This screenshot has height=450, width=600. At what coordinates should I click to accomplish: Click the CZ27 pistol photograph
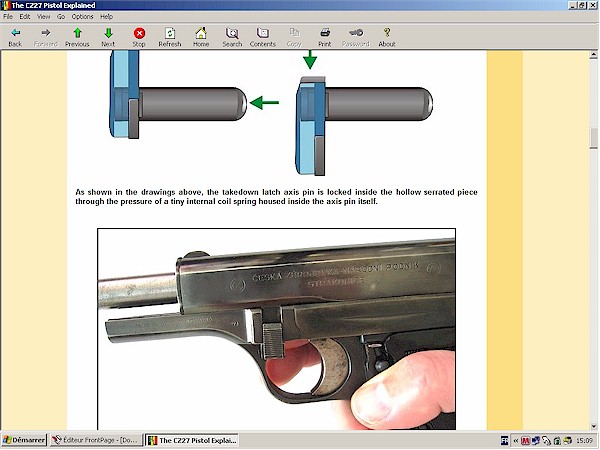276,329
